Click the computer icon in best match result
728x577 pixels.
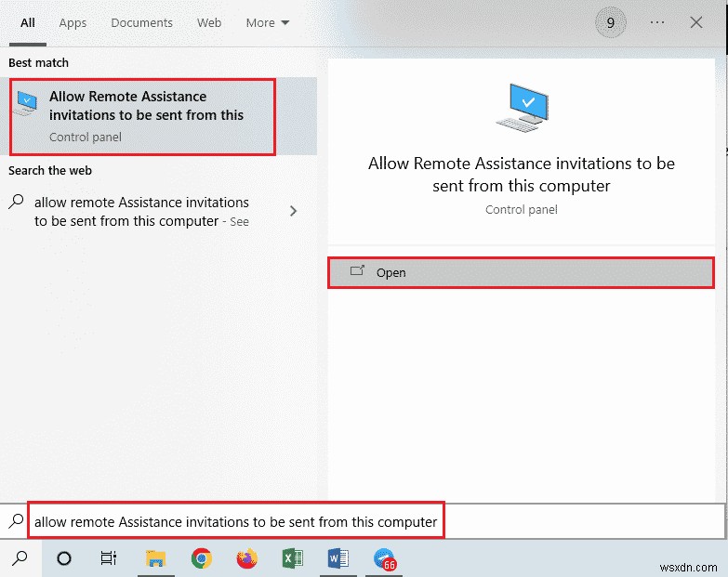click(x=26, y=103)
